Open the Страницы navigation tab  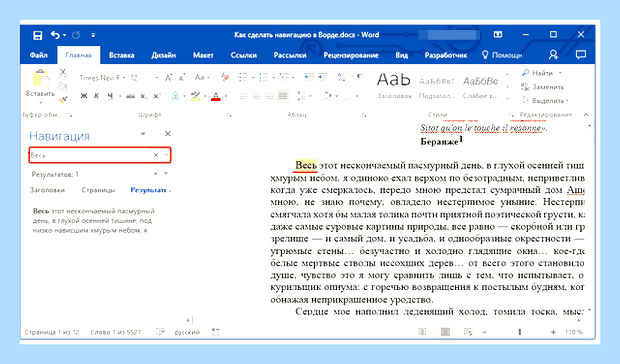(x=98, y=190)
